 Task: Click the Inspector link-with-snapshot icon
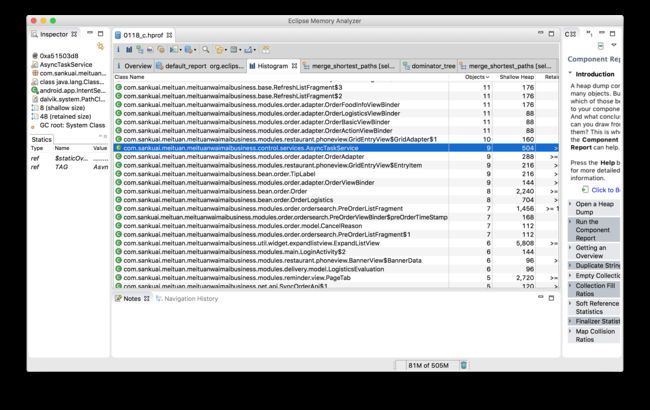click(100, 46)
